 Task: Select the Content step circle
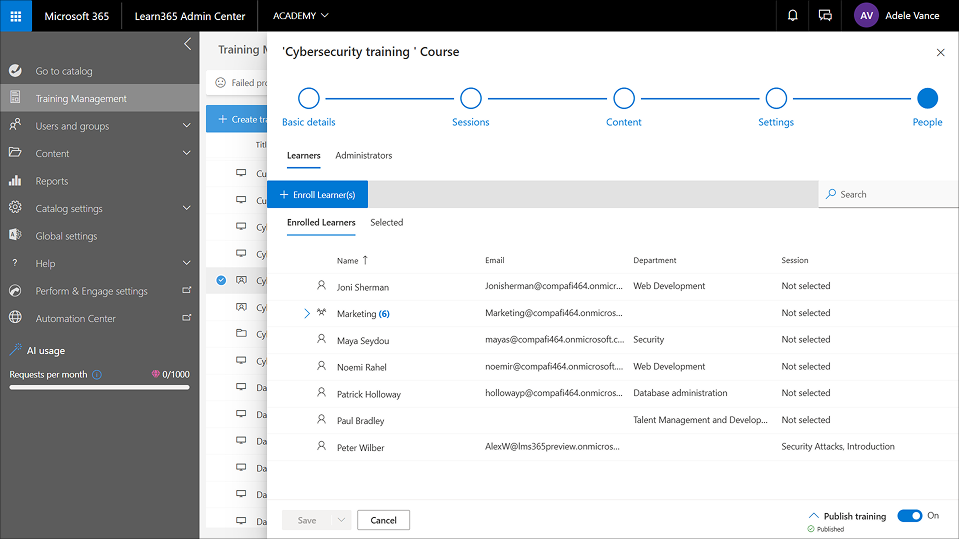623,99
